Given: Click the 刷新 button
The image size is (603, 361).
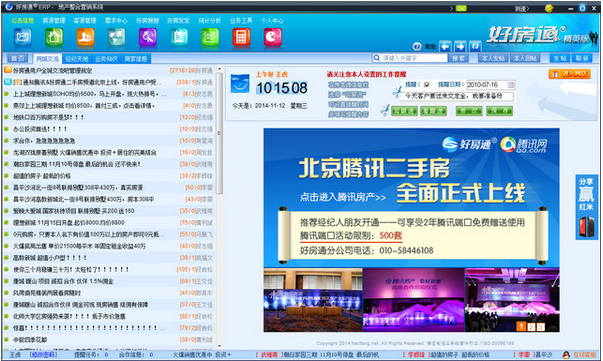Looking at the screenshot, I should click(x=582, y=58).
